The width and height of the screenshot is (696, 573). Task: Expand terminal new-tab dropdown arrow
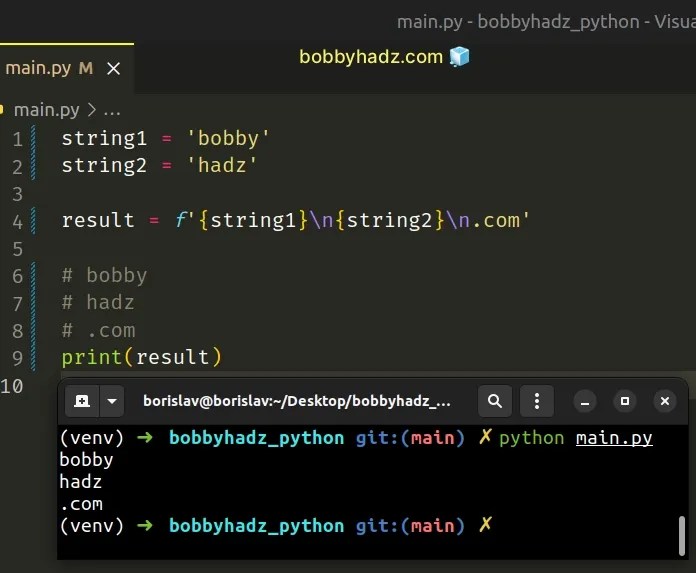(112, 401)
